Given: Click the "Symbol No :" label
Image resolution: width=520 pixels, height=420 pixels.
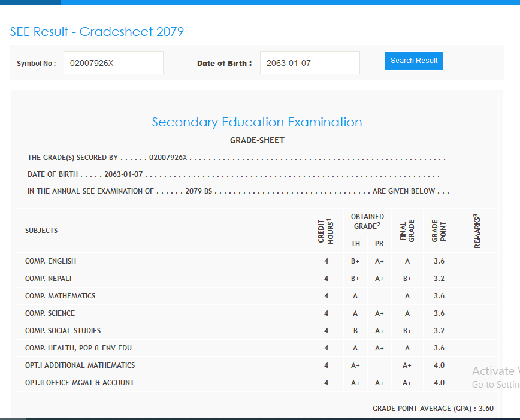Looking at the screenshot, I should (x=36, y=64).
